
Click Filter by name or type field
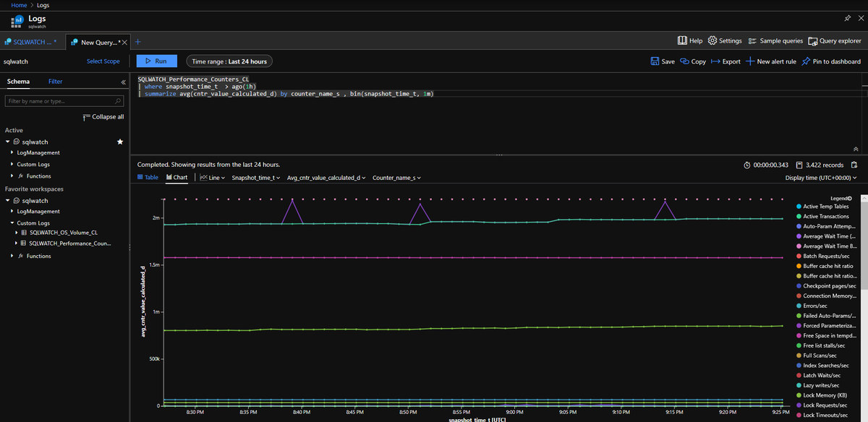(x=64, y=101)
